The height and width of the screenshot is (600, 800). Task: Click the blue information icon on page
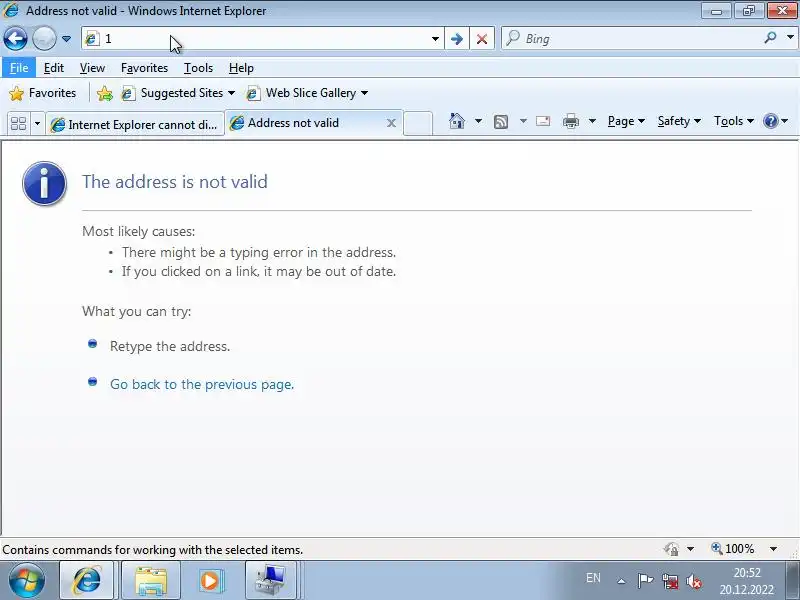click(x=44, y=184)
